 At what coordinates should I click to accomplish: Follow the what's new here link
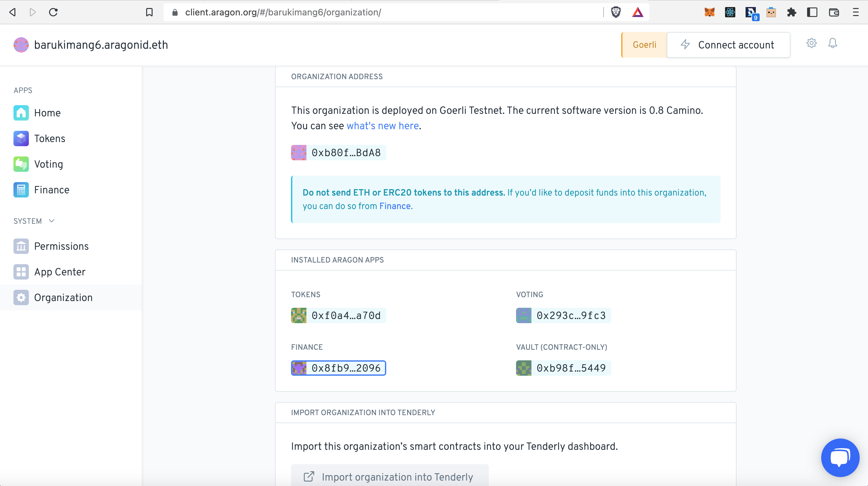point(383,126)
